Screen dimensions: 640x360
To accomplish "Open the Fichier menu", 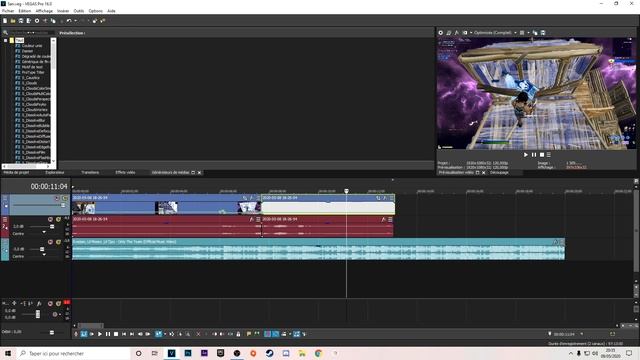I will click(x=8, y=11).
